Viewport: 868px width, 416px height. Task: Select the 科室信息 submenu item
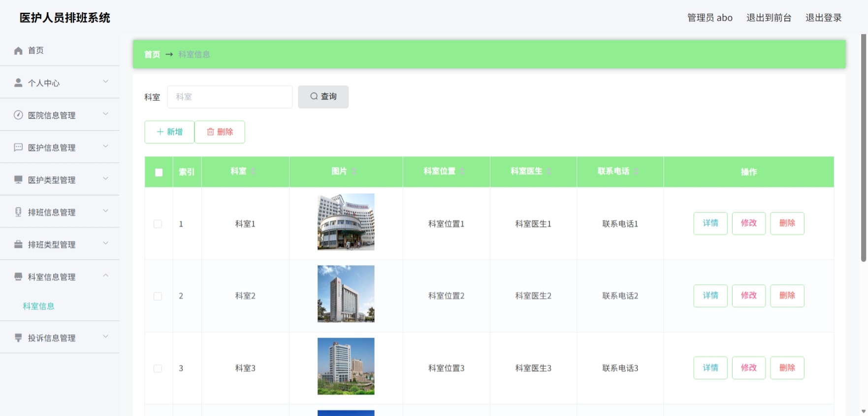point(38,306)
